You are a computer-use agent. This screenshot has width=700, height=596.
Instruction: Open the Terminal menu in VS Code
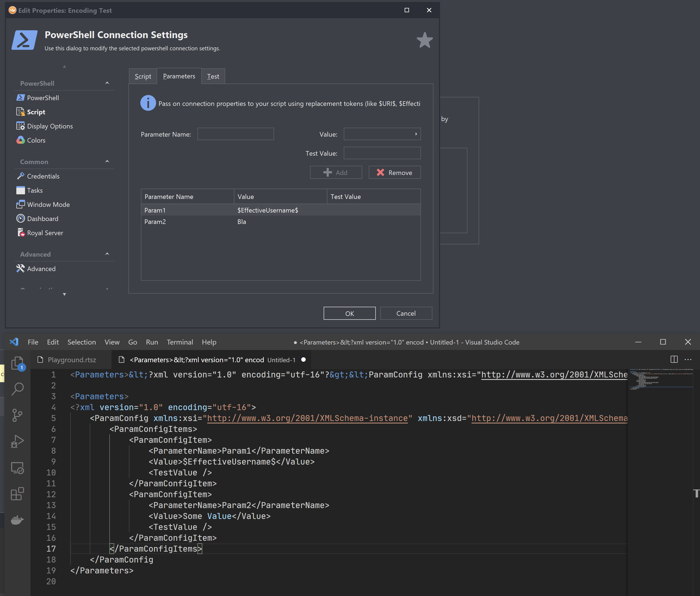tap(180, 342)
